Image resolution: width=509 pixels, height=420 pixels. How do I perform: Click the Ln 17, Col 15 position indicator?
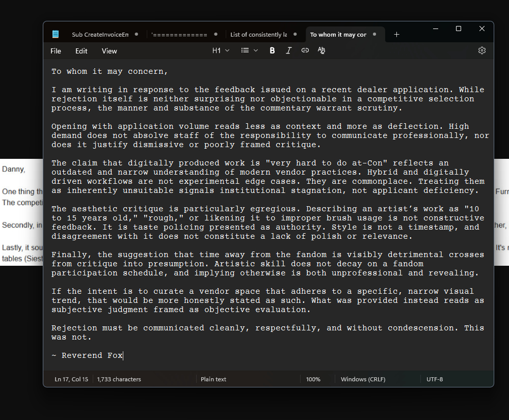71,379
